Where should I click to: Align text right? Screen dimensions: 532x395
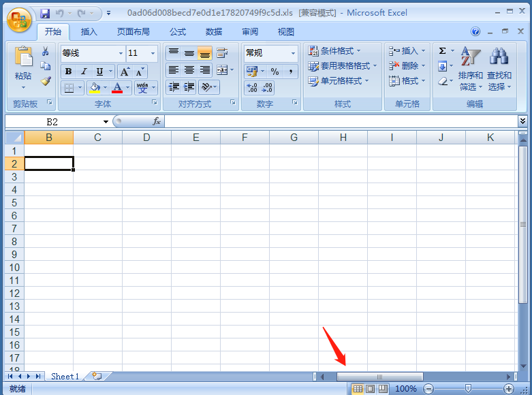pos(204,70)
